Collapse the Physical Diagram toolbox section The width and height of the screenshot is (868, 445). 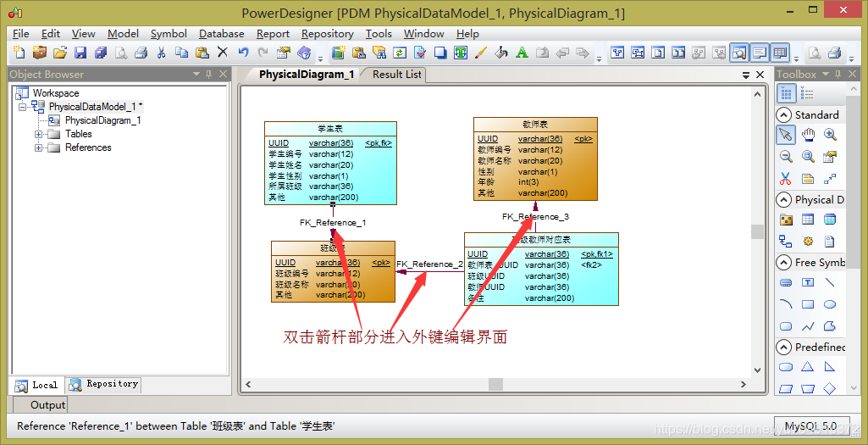(784, 199)
